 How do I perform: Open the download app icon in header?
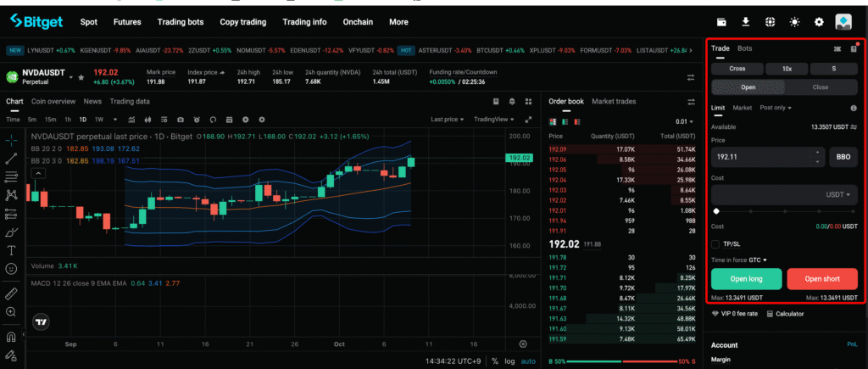(x=746, y=22)
